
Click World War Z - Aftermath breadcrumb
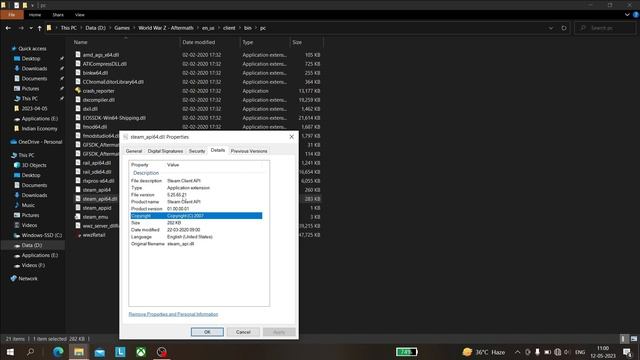coord(166,28)
